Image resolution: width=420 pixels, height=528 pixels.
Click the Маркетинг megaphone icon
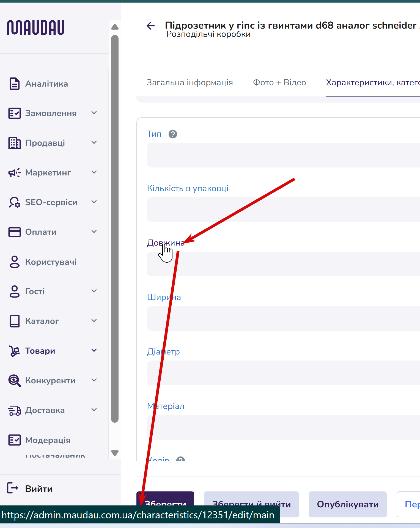(x=14, y=173)
